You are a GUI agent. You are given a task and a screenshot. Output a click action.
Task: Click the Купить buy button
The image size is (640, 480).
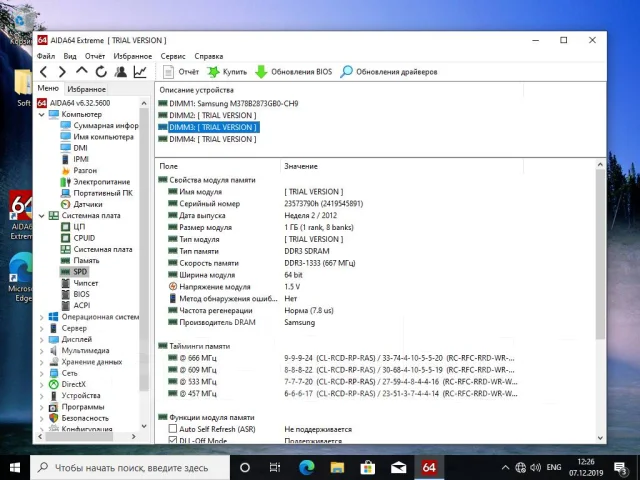[227, 72]
